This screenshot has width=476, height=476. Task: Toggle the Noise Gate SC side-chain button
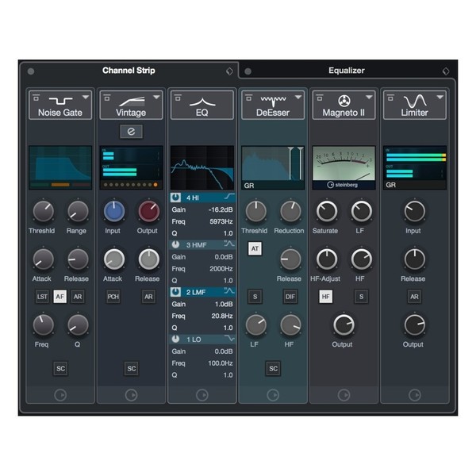pos(60,369)
